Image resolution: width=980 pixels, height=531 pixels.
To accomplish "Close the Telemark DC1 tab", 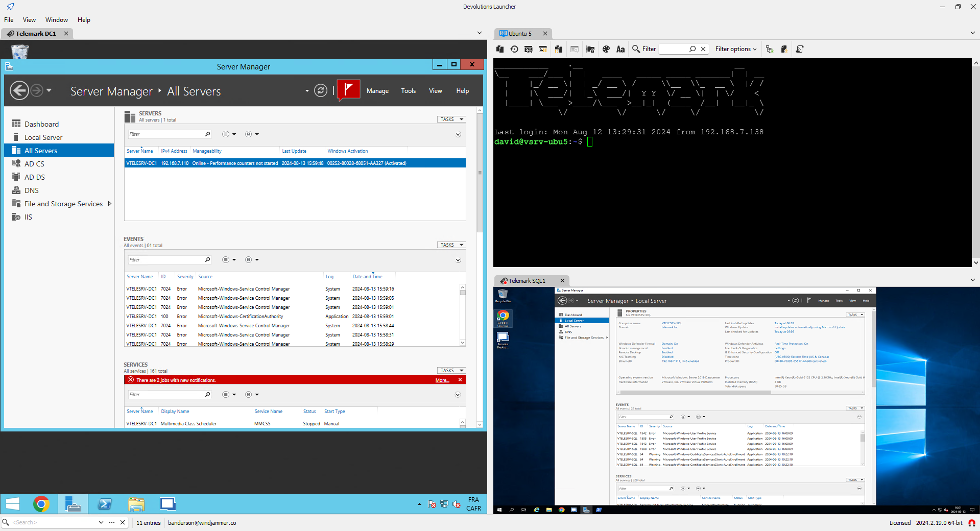I will (x=66, y=34).
